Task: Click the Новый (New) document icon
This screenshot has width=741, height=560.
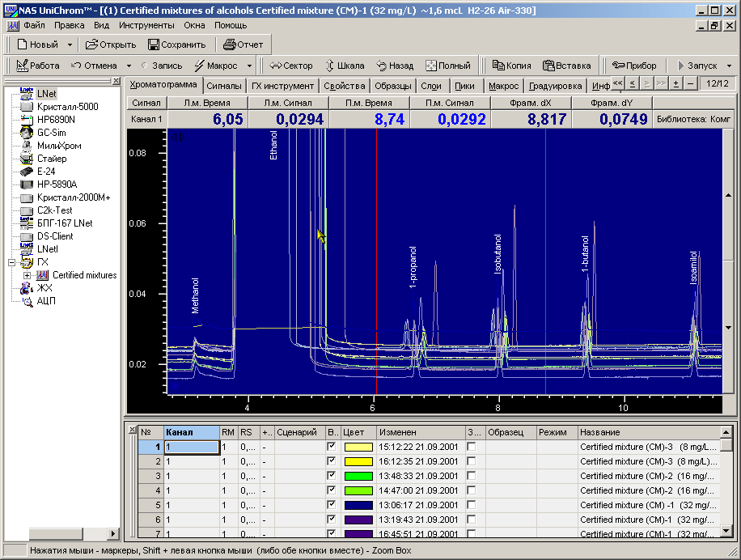Action: [22, 45]
